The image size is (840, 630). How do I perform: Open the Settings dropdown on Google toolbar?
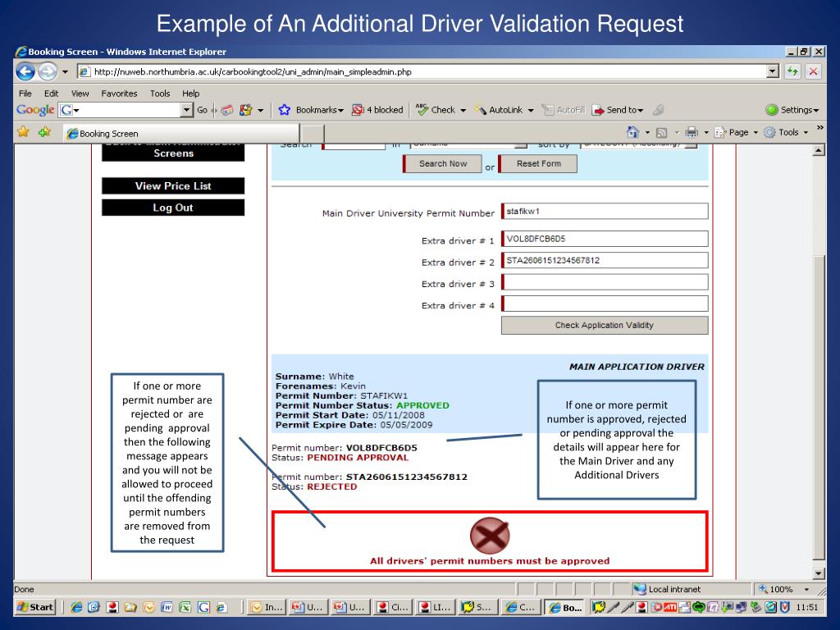(x=816, y=111)
